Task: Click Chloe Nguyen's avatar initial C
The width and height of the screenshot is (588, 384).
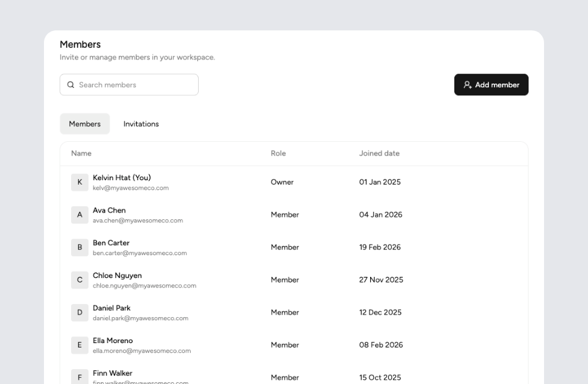Action: (x=79, y=280)
